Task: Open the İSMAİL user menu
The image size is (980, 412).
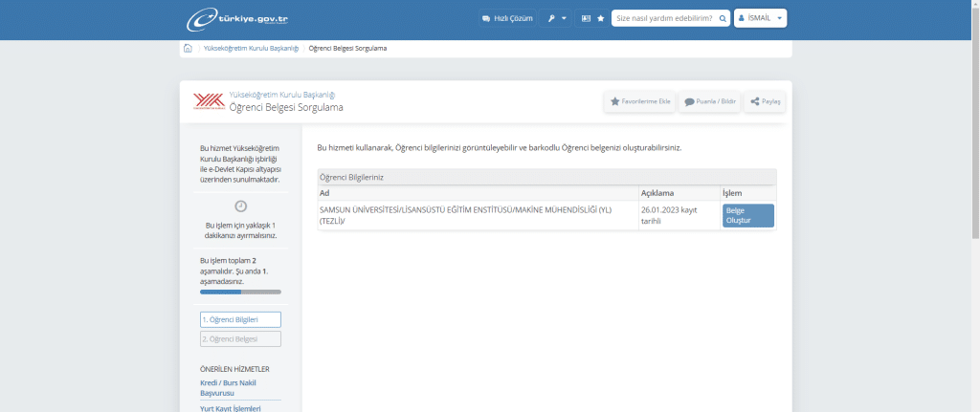Action: (x=761, y=18)
